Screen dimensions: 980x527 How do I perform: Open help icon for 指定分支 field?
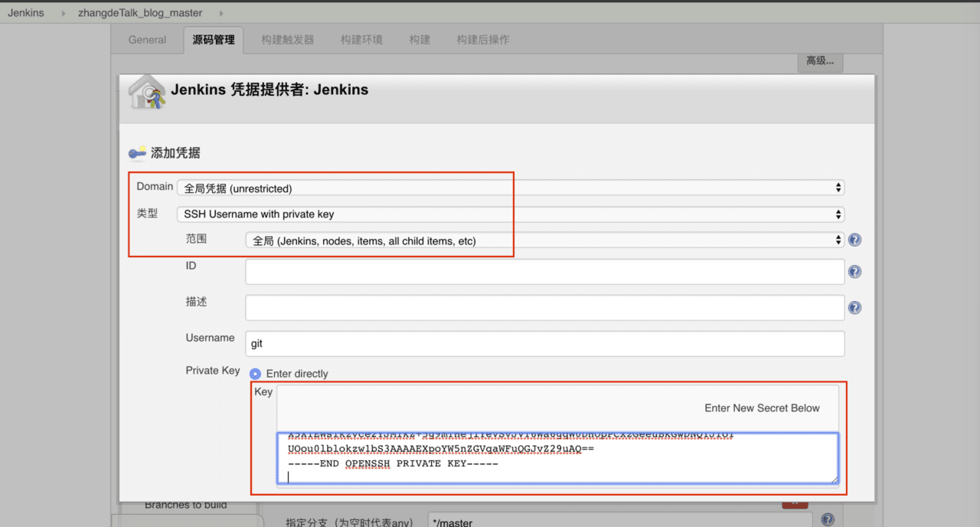828,520
